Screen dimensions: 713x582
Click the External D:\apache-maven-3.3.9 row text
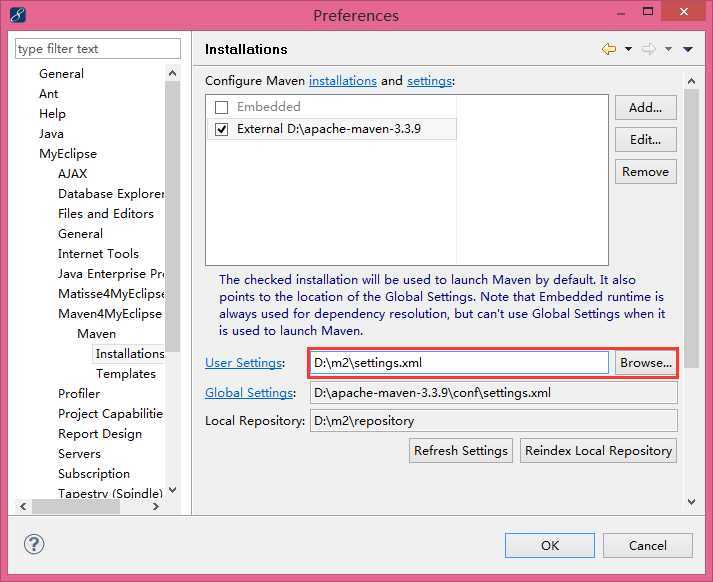(329, 129)
